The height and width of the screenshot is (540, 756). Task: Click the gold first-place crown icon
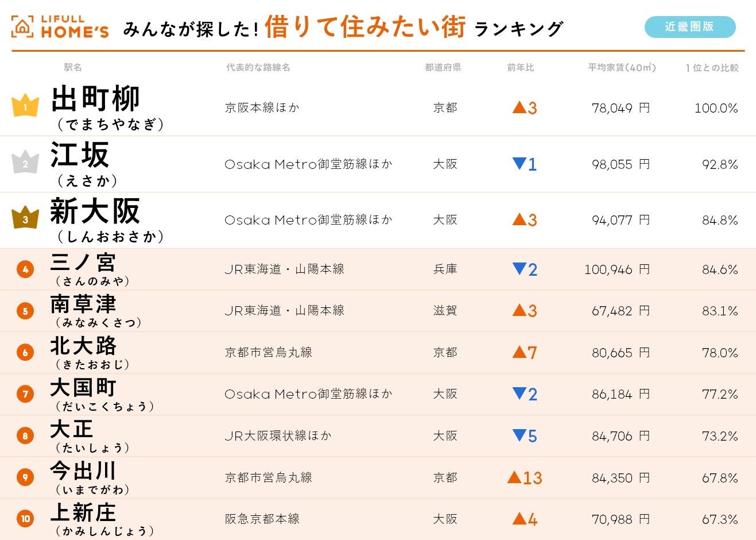pos(25,106)
